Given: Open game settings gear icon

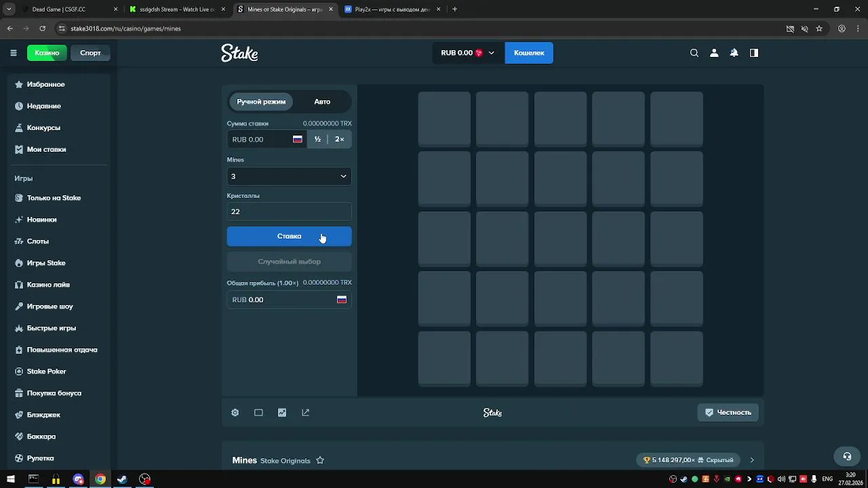Looking at the screenshot, I should point(235,413).
